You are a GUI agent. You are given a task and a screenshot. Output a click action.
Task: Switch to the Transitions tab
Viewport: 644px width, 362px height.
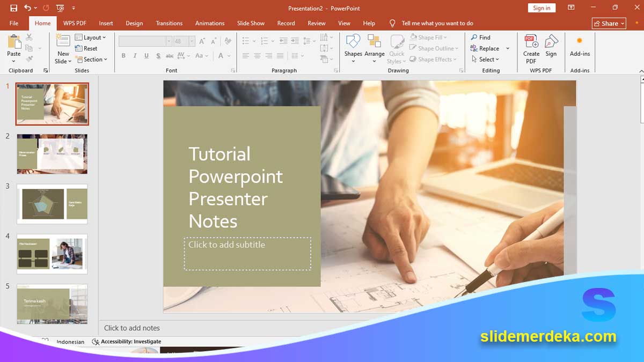(169, 23)
